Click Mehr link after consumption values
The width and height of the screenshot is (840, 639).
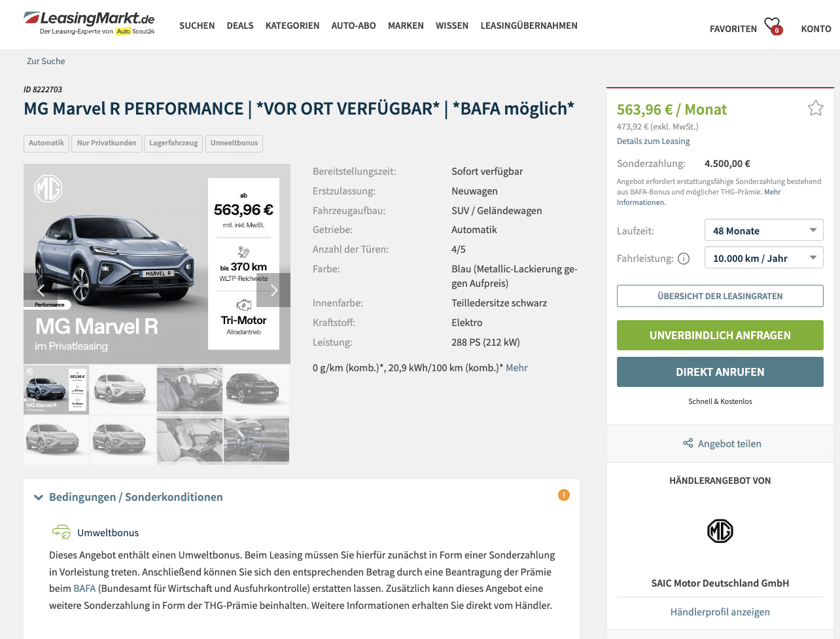517,368
